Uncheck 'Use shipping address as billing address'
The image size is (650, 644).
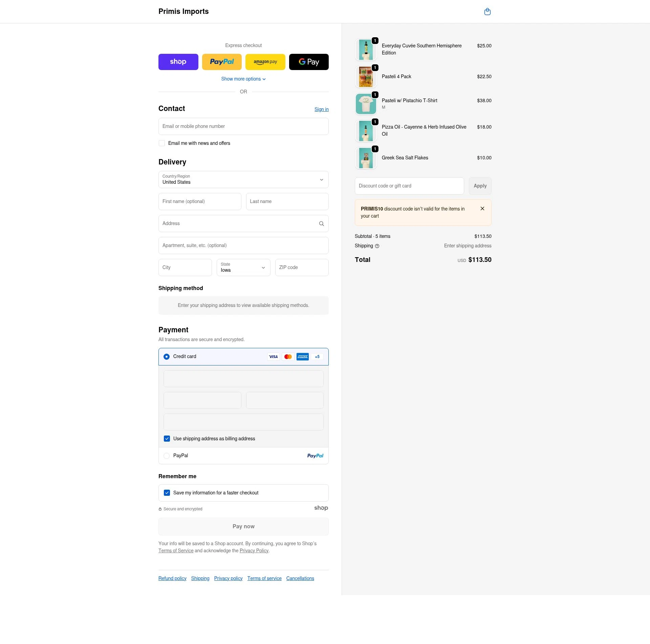(167, 438)
